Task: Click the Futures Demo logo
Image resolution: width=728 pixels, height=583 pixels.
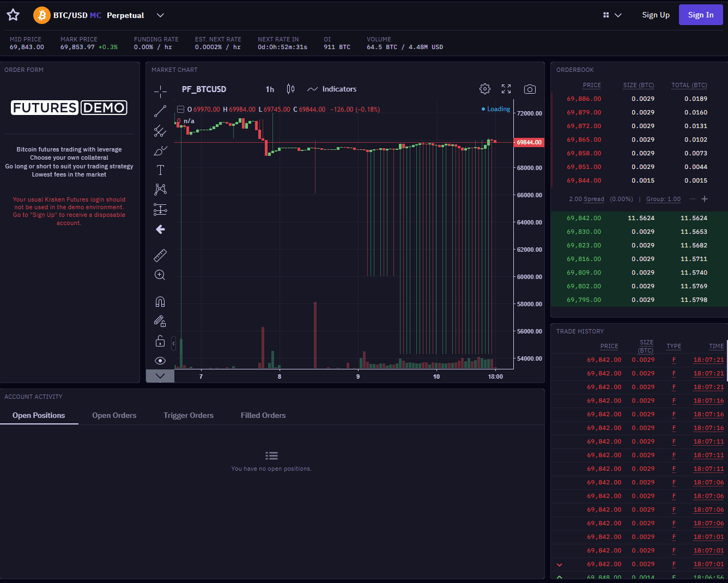Action: click(69, 108)
